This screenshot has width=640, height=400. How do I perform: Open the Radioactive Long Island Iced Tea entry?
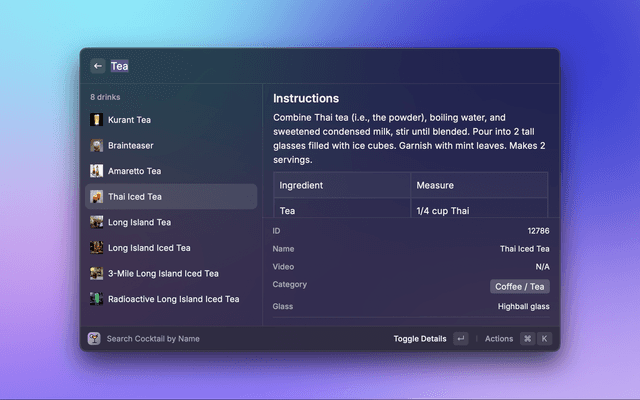[173, 299]
